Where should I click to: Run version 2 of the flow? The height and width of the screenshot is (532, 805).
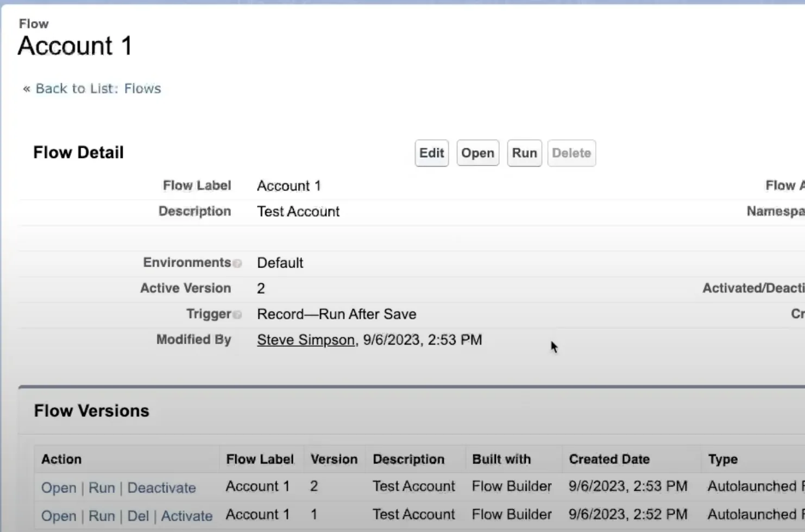pos(102,487)
